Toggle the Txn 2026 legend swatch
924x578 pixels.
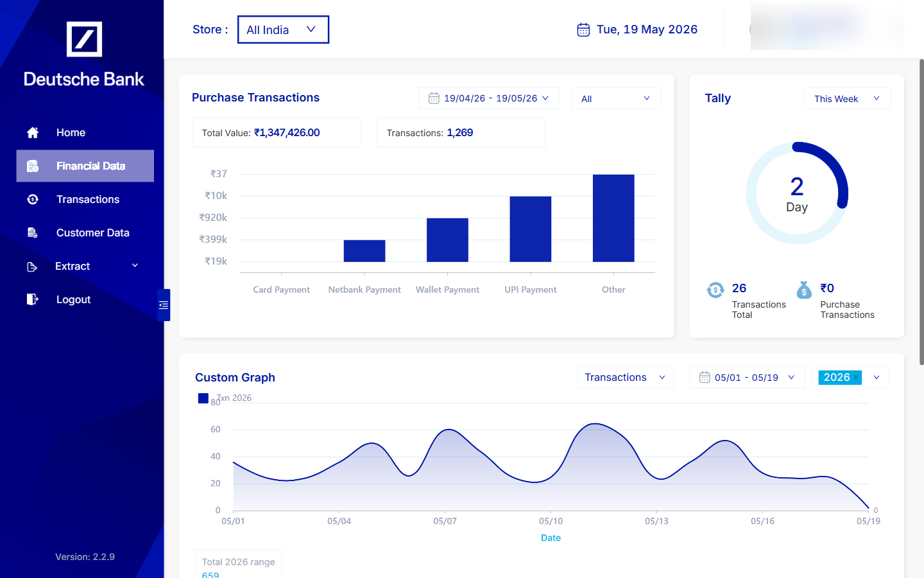point(203,398)
